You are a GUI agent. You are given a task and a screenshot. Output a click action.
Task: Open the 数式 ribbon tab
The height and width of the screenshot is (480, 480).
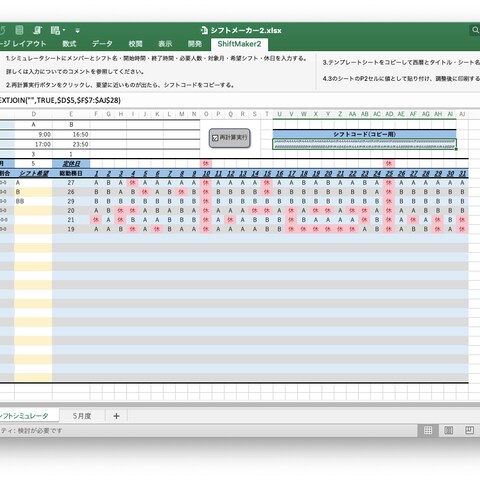click(69, 44)
